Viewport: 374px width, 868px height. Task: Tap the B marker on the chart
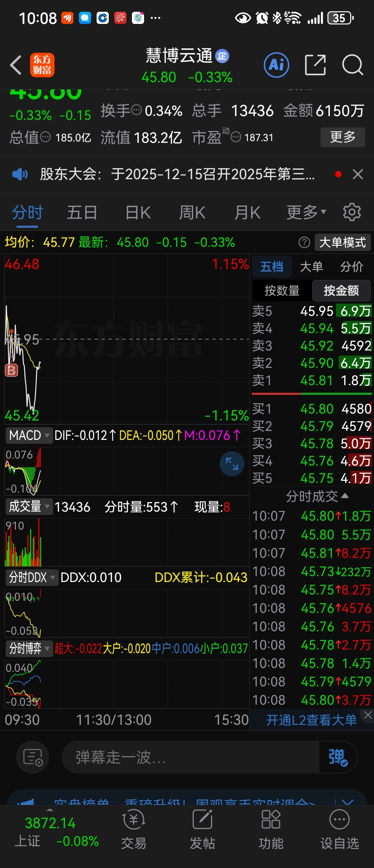pyautogui.click(x=11, y=370)
